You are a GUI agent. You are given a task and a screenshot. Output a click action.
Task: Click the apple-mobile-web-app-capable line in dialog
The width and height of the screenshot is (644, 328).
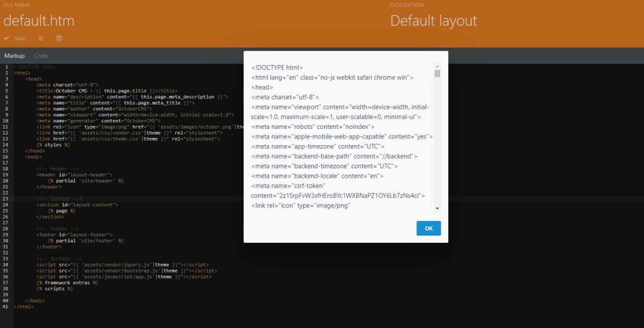pos(342,137)
